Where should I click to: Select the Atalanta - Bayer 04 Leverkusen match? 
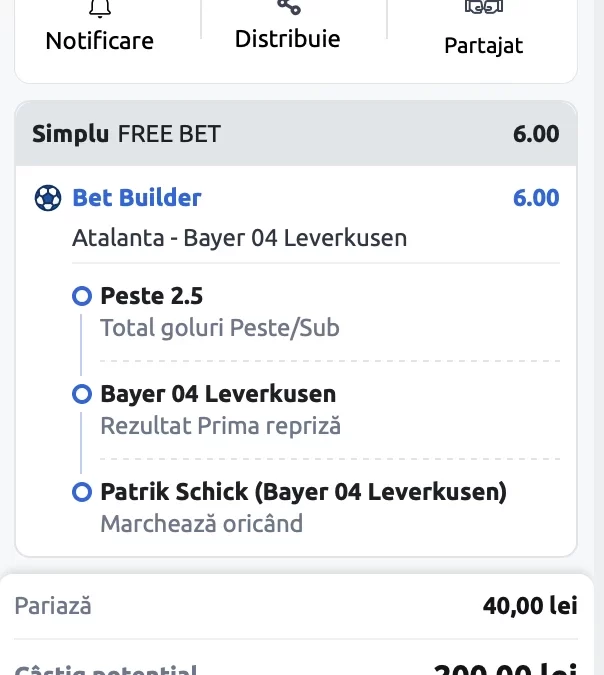(239, 238)
